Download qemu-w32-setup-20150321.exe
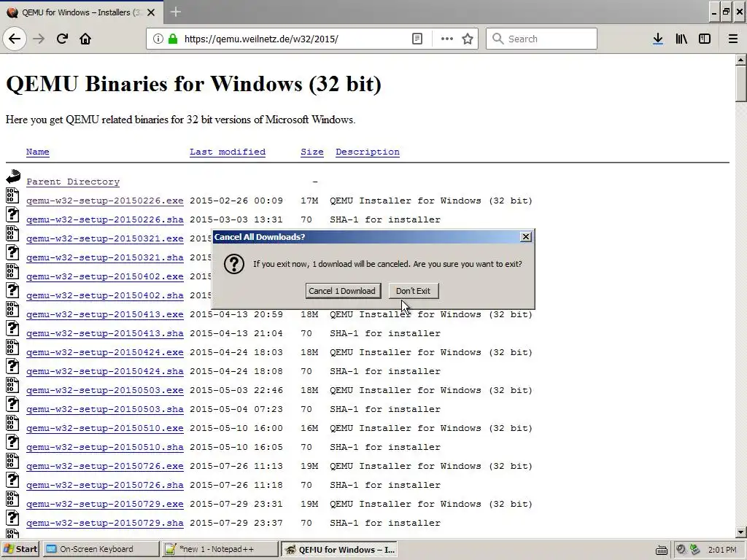The width and height of the screenshot is (747, 560). tap(105, 238)
